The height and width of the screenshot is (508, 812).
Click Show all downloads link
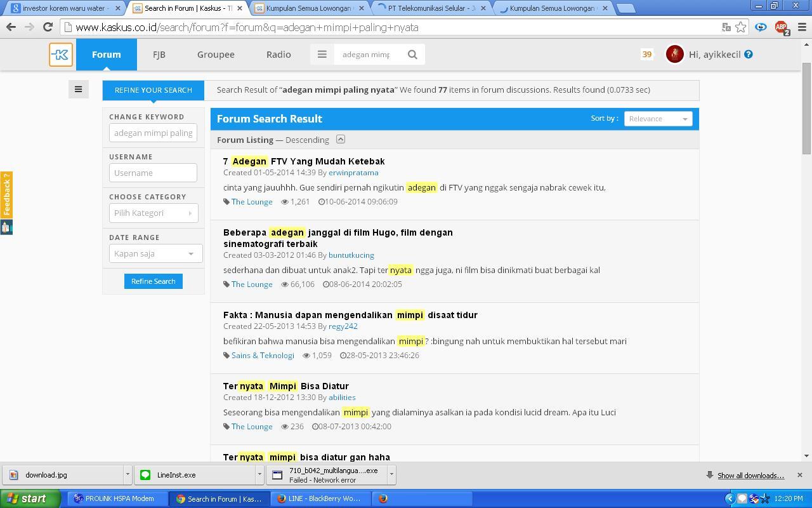(x=750, y=476)
